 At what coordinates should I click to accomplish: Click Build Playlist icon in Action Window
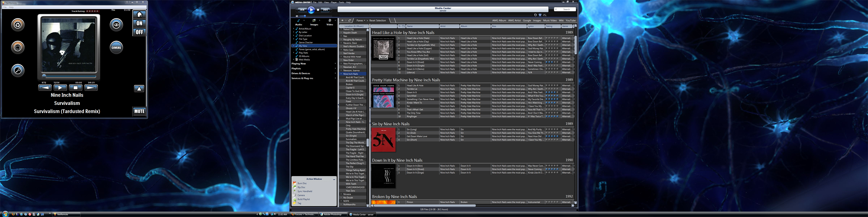294,199
